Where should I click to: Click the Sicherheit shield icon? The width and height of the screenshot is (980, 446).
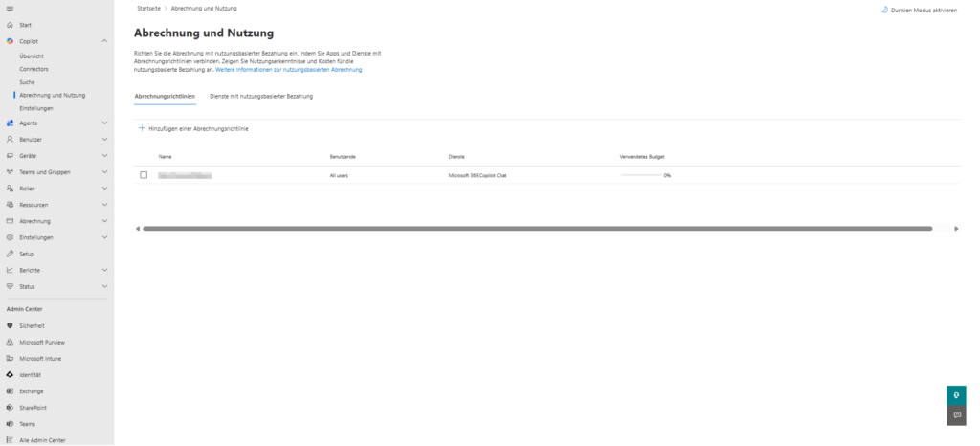pos(10,325)
